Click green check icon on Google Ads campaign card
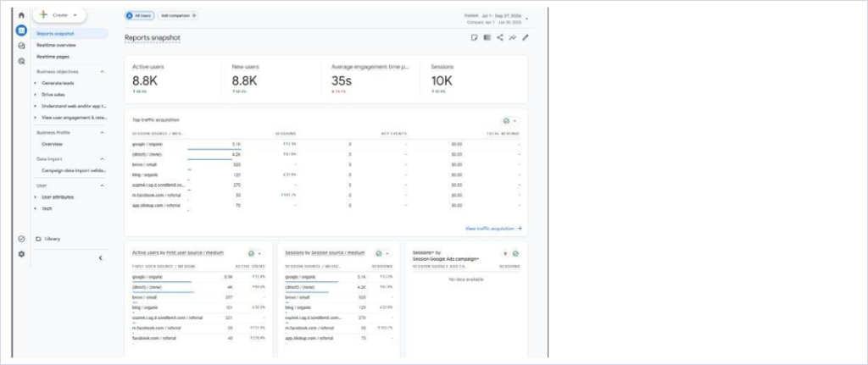This screenshot has width=868, height=365. [x=515, y=254]
